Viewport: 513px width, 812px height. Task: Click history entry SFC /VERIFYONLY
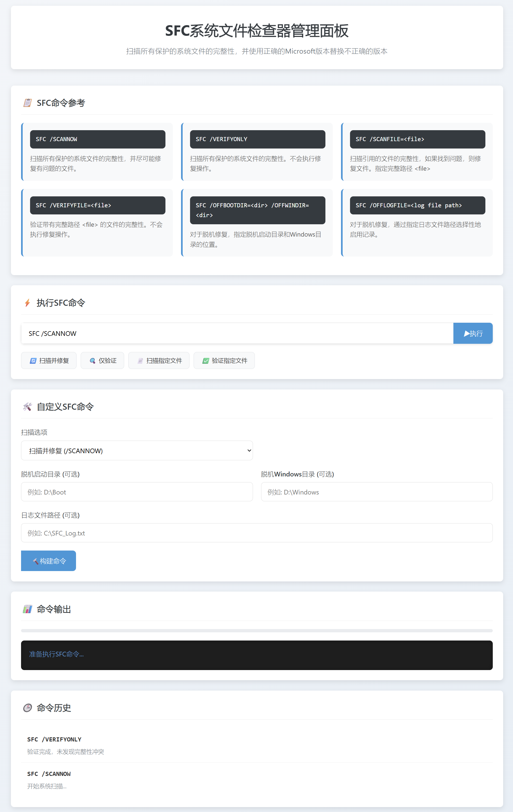click(x=257, y=745)
